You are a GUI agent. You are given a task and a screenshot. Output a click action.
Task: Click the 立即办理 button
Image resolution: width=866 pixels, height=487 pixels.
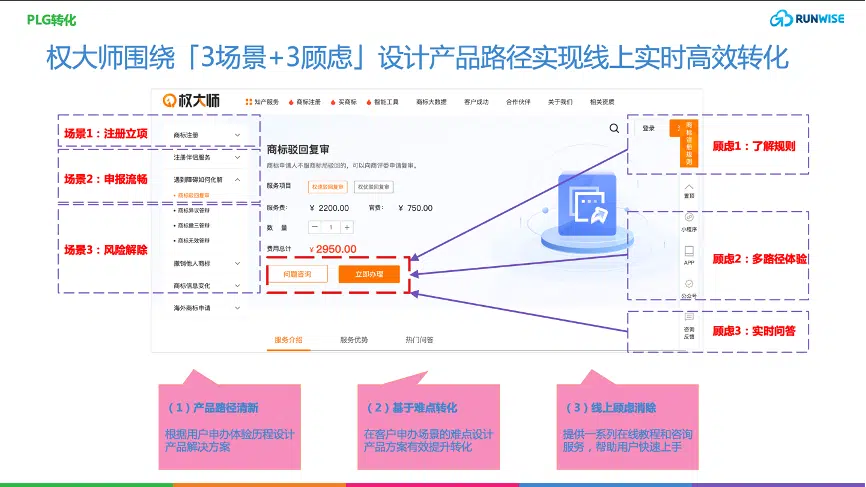click(x=369, y=274)
